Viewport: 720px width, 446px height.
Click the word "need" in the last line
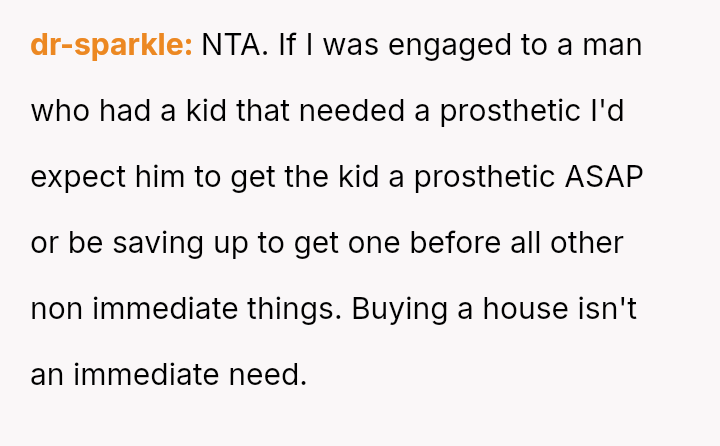[x=268, y=375]
